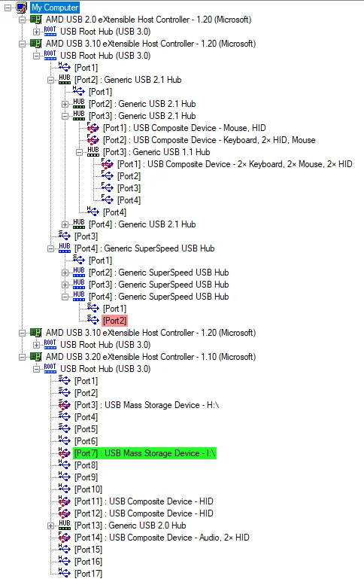Select 'USB Mass Storage Device - H:\' row
Image resolution: width=364 pixels, height=588 pixels.
pyautogui.click(x=147, y=404)
